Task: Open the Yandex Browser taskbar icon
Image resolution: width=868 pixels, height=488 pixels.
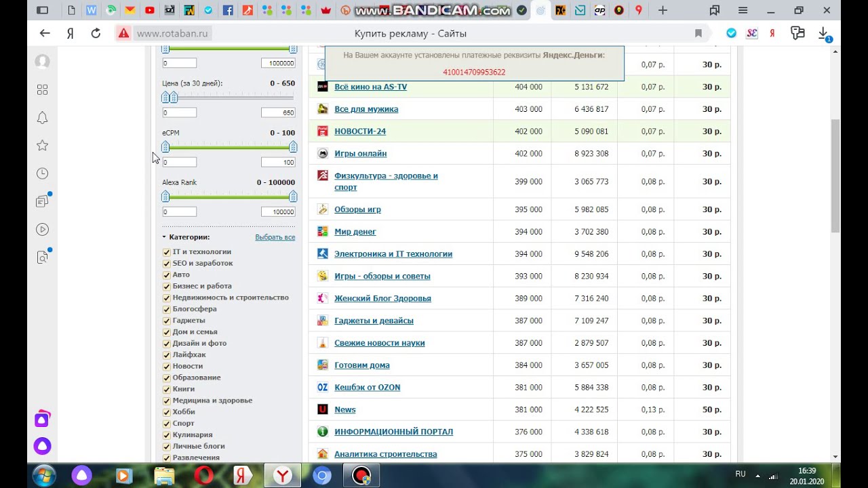Action: (x=282, y=476)
